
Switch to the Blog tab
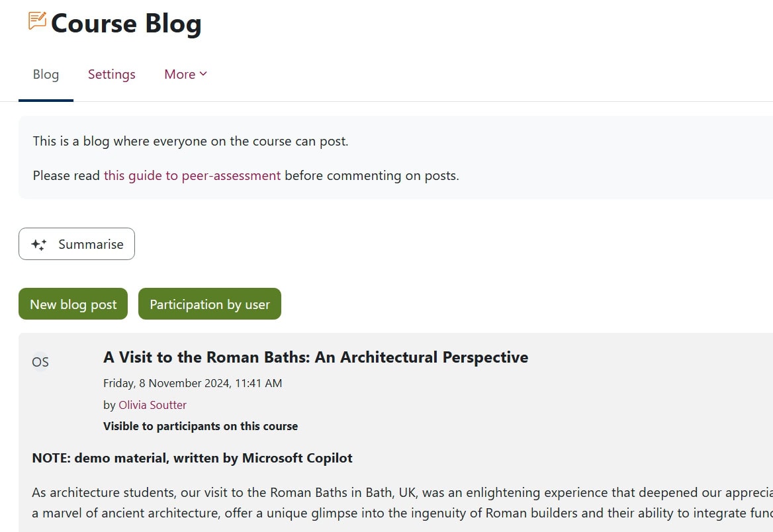point(46,74)
